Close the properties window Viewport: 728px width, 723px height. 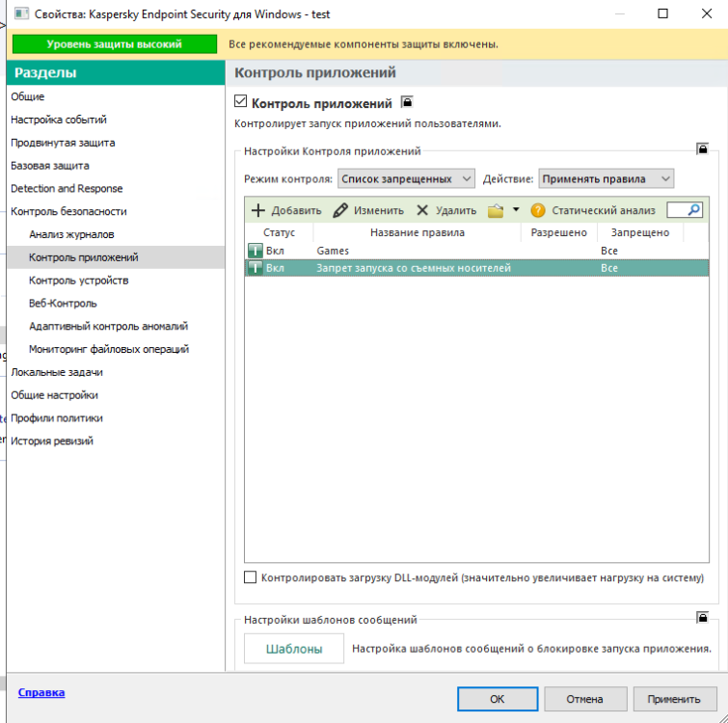click(707, 13)
